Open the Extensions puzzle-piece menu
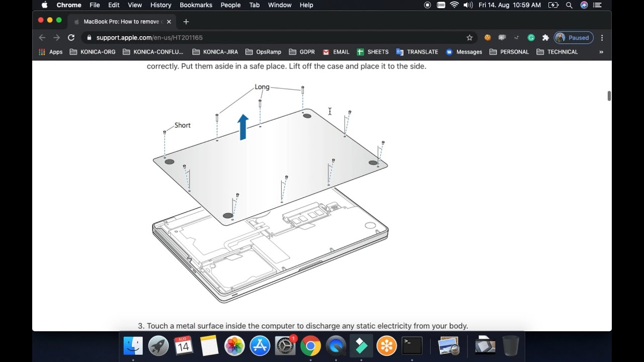 [545, 38]
